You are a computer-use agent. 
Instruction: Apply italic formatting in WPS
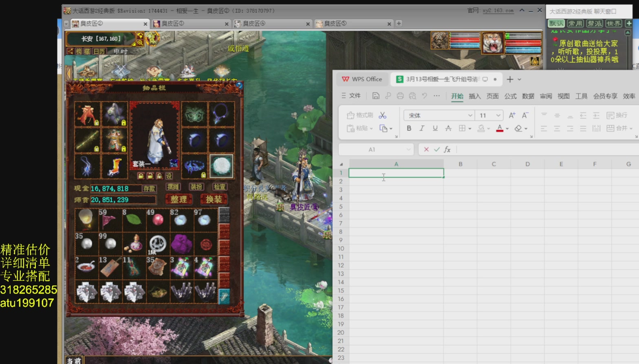(422, 128)
